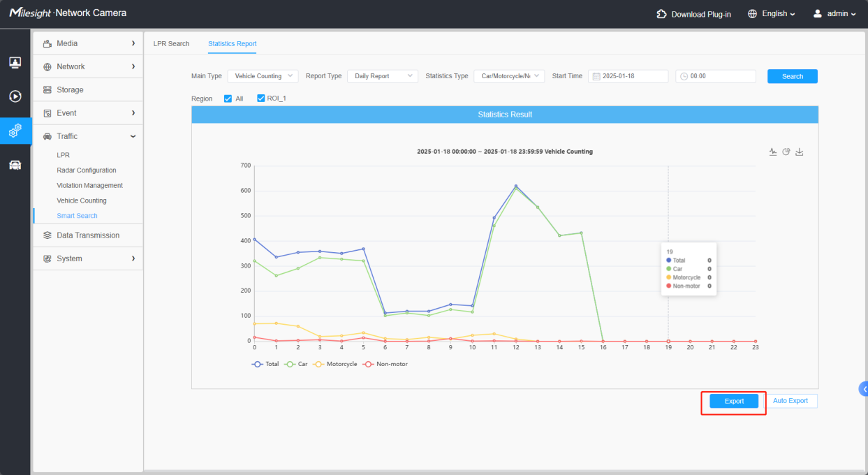
Task: Click the language globe icon
Action: [x=753, y=14]
